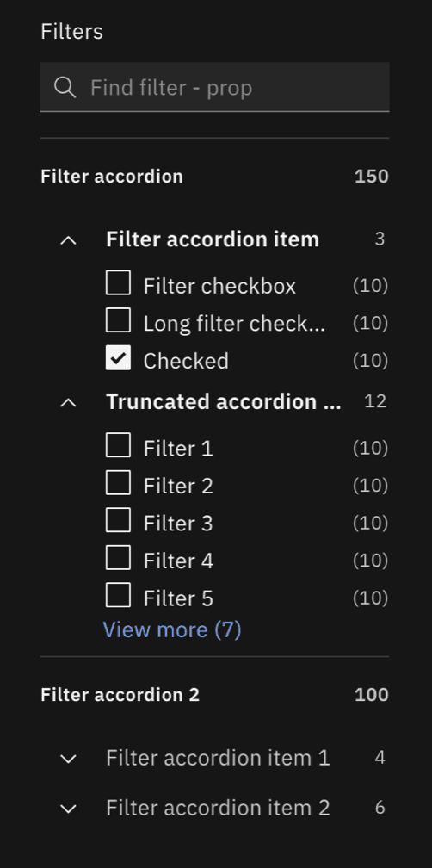This screenshot has width=432, height=868.
Task: Select the Filter 2 checkbox
Action: coord(119,483)
